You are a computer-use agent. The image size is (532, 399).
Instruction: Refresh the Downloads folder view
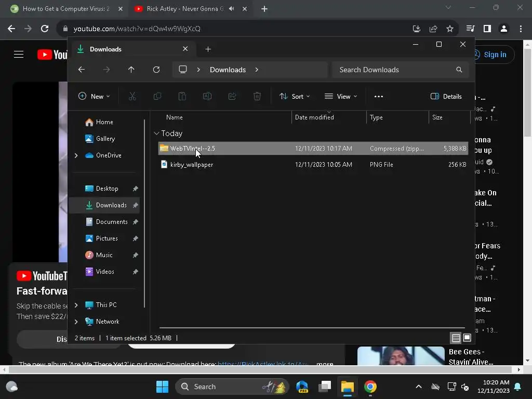(x=156, y=70)
